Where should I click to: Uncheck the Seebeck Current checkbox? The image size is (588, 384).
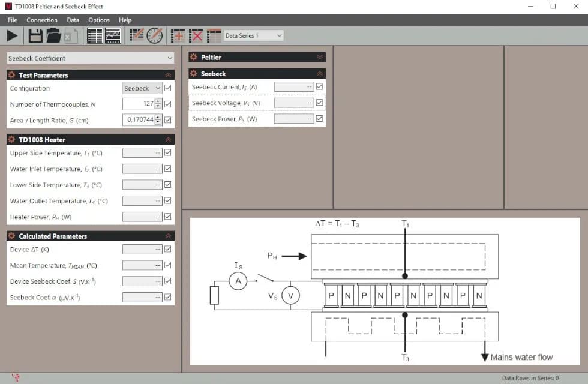pos(319,87)
